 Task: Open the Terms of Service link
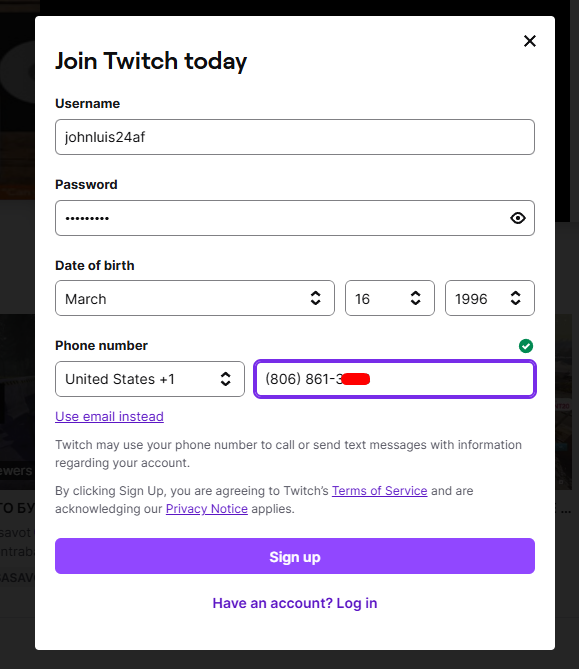pyautogui.click(x=379, y=491)
